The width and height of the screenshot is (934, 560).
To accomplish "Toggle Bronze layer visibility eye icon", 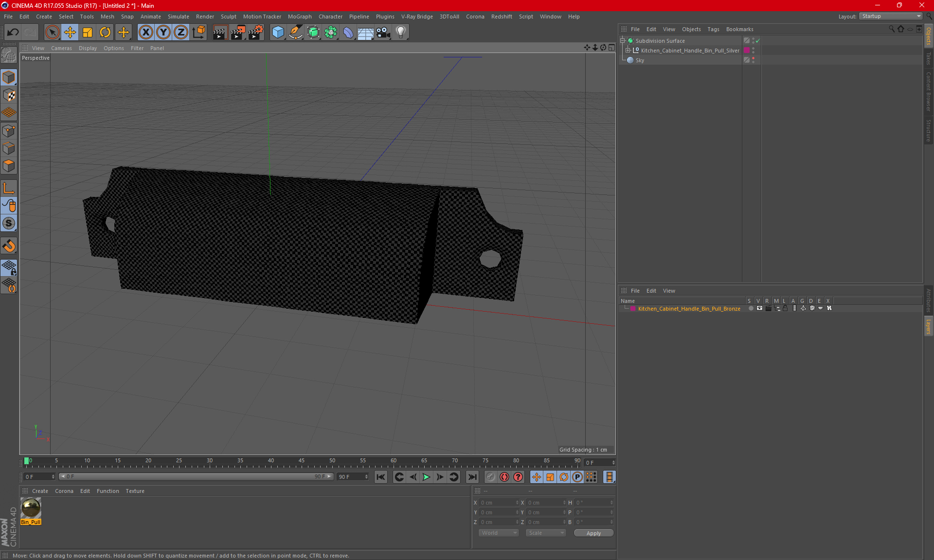I will click(759, 308).
